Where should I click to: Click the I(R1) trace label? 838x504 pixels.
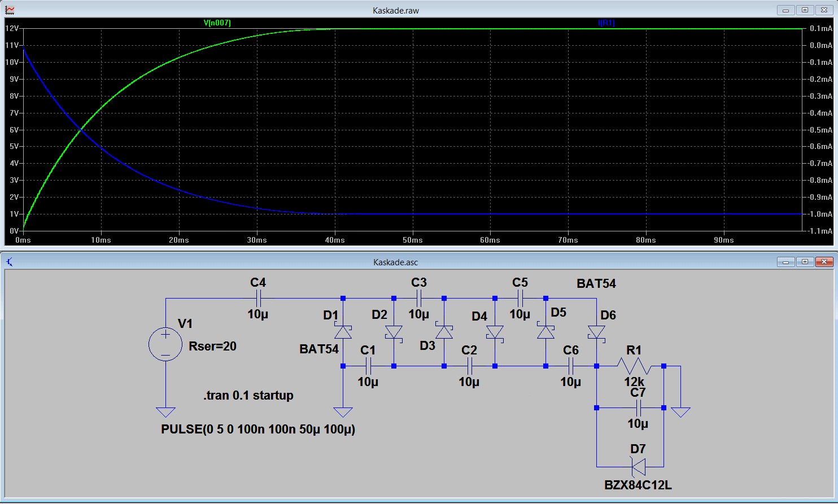pos(606,23)
